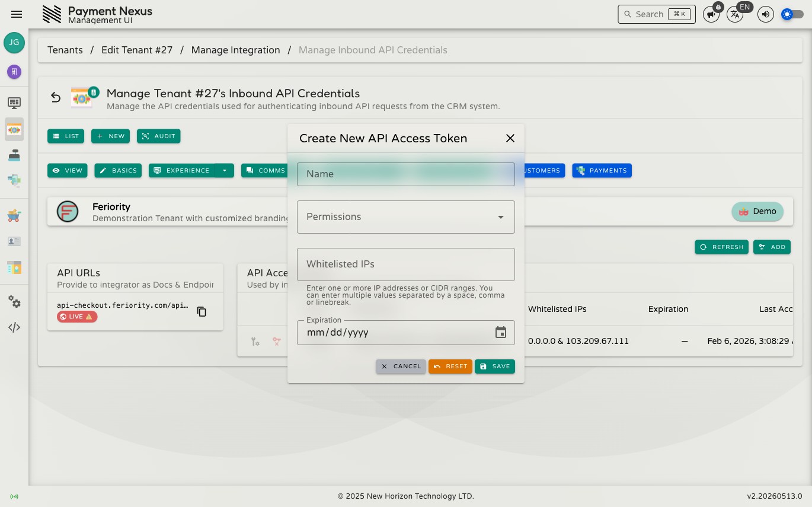
Task: Click the Payment Nexus logo
Action: pos(52,14)
